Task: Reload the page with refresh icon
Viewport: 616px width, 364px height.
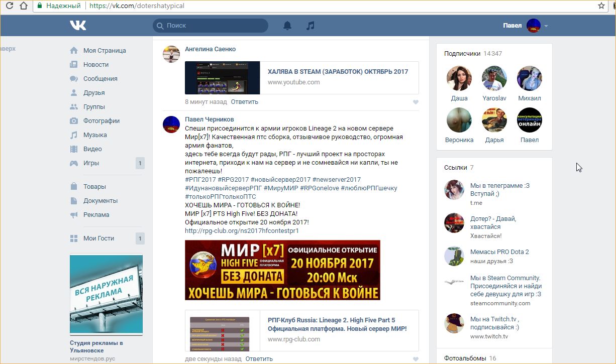Action: click(x=9, y=6)
